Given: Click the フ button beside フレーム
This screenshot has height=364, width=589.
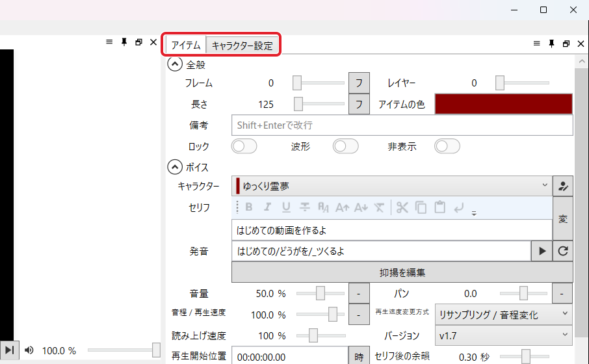Looking at the screenshot, I should coord(359,83).
